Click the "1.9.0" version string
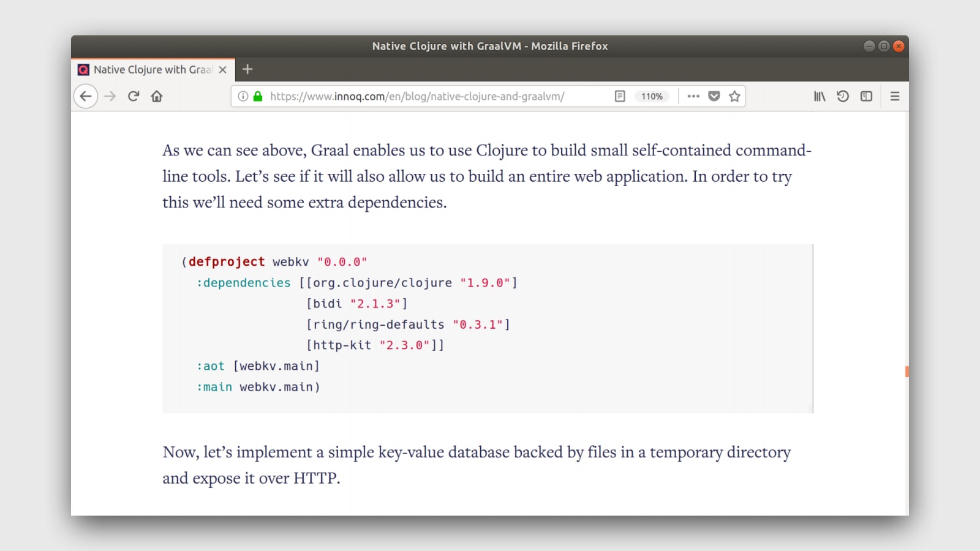 [x=485, y=283]
